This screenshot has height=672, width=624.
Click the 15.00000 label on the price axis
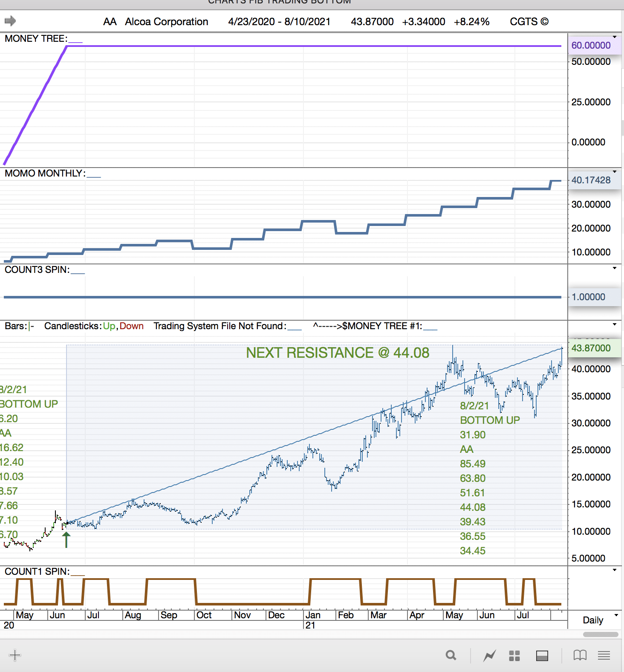[x=591, y=504]
